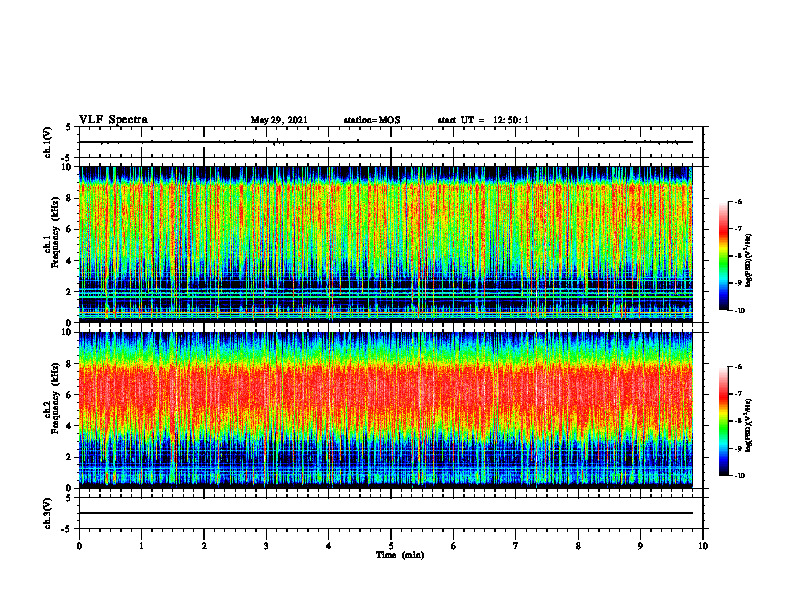This screenshot has height=612, width=792.
Task: Click the "10" time axis tick label
Action: 703,546
